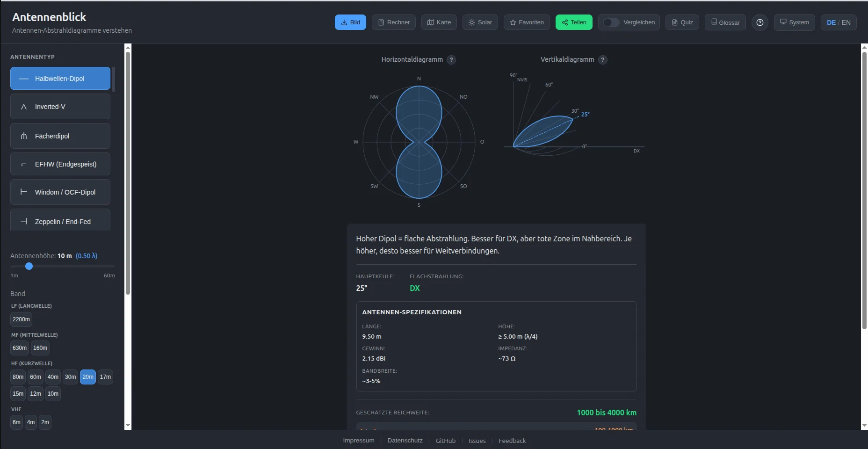Image resolution: width=868 pixels, height=449 pixels.
Task: Select the Inverted-V antenna type
Action: pyautogui.click(x=60, y=106)
